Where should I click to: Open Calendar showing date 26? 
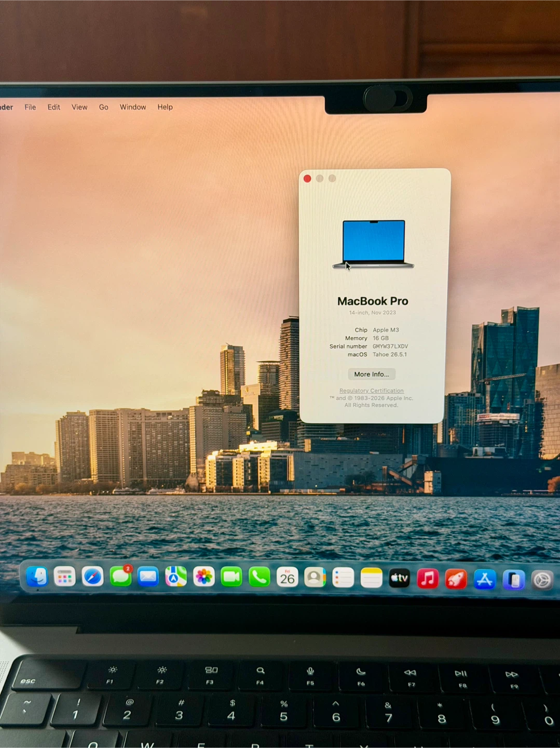click(287, 578)
